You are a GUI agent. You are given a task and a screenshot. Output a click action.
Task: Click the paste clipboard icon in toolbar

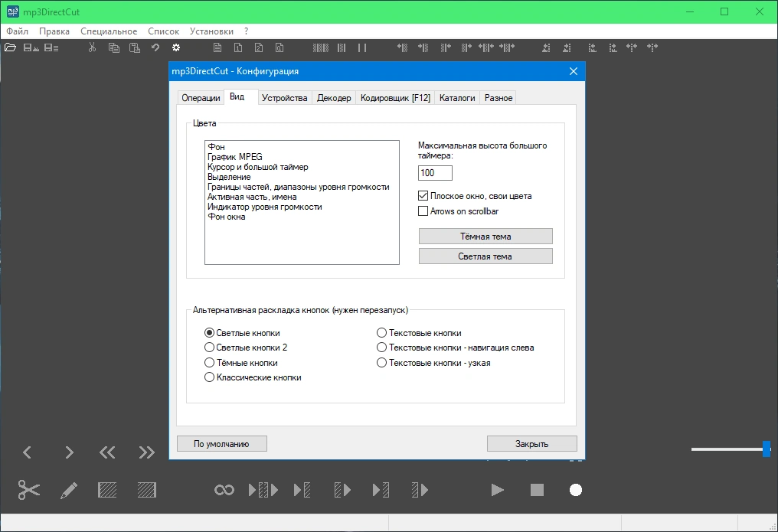[135, 47]
